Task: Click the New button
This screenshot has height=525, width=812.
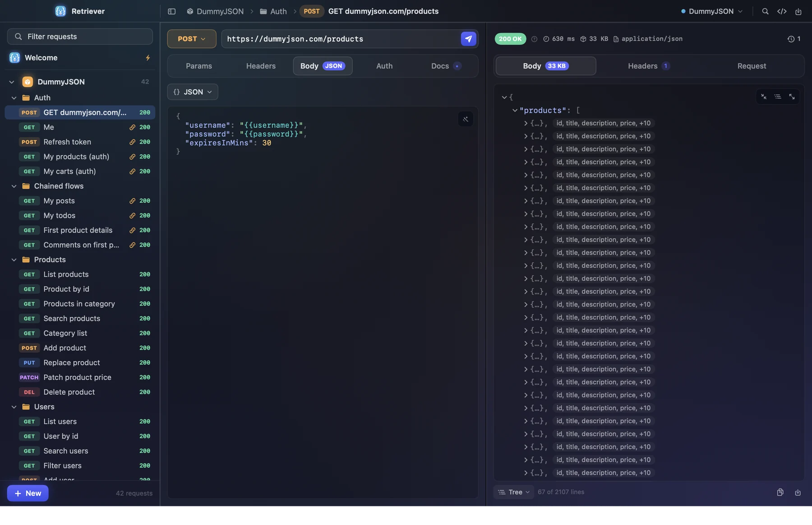Action: click(28, 493)
